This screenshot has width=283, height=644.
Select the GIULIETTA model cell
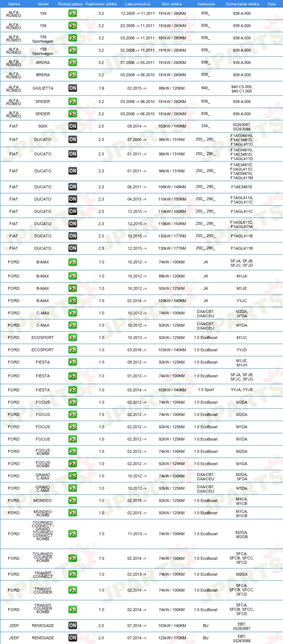[x=43, y=88]
